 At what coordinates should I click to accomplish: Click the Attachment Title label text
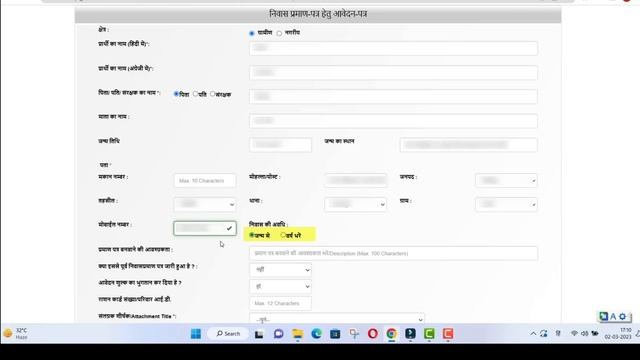point(137,316)
